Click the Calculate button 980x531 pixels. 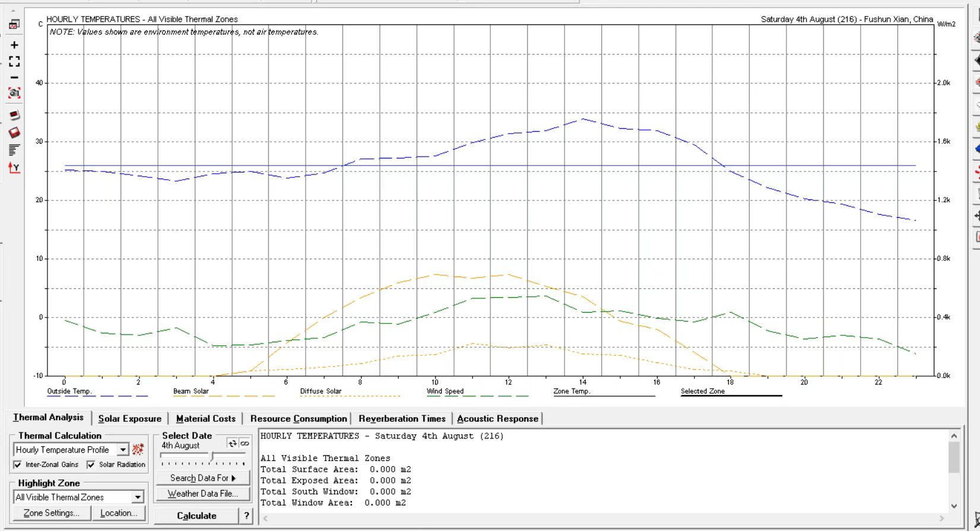[x=196, y=516]
